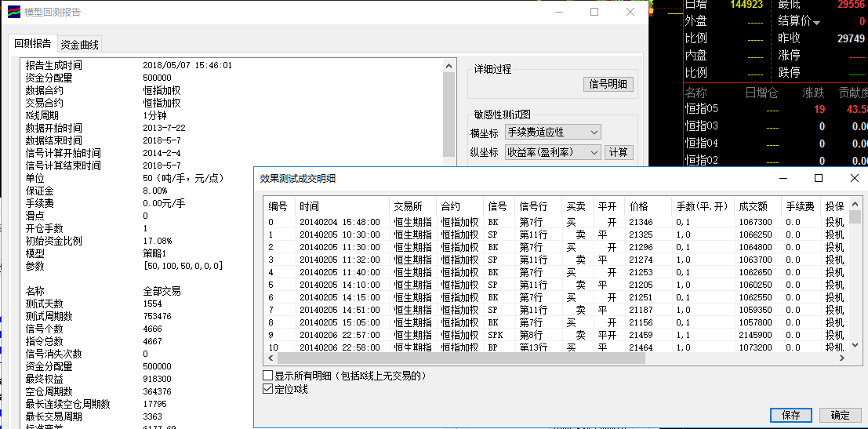Select the 回测报告 tab
The height and width of the screenshot is (429, 868).
[33, 44]
